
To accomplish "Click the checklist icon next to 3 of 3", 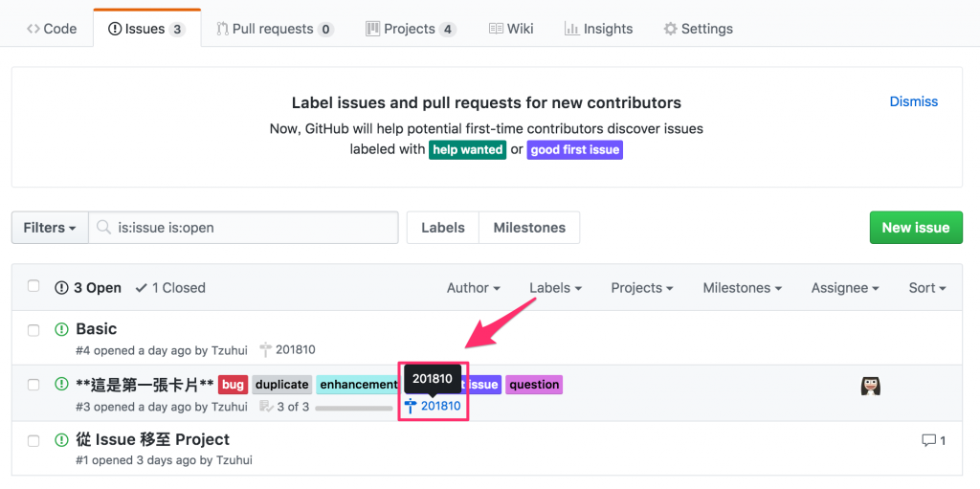I will (x=266, y=407).
